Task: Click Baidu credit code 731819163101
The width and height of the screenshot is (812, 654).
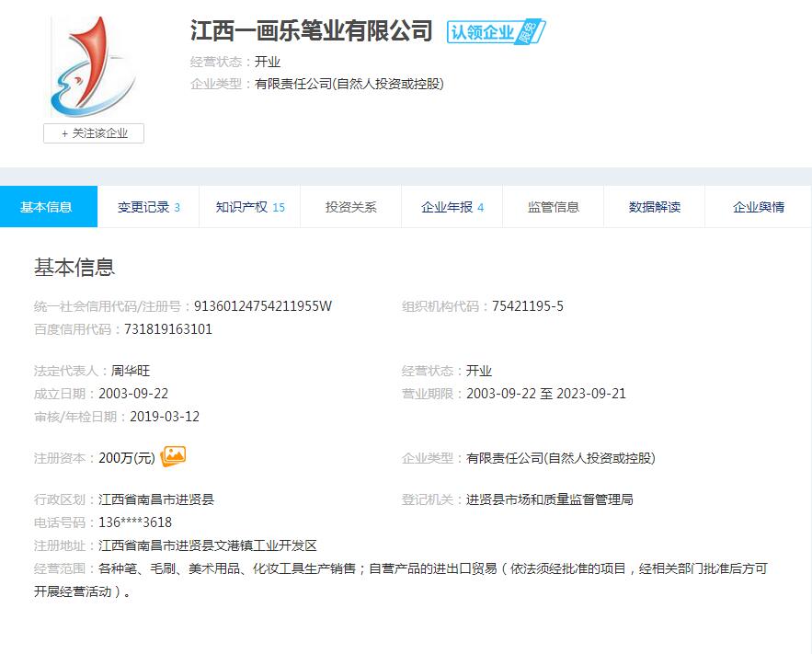Action: [x=167, y=329]
